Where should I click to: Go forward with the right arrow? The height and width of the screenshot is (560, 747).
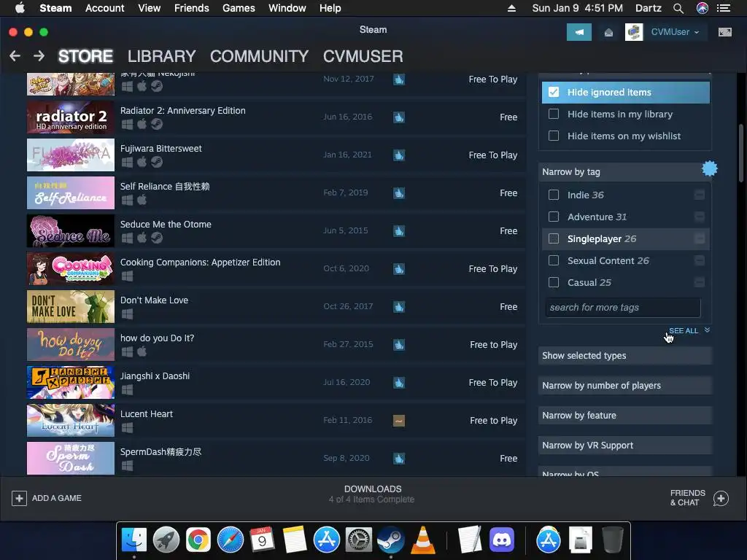click(x=39, y=56)
